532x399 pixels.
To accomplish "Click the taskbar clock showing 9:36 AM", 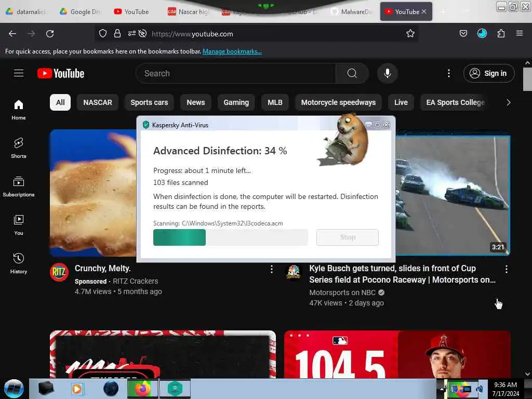I will 506,389.
